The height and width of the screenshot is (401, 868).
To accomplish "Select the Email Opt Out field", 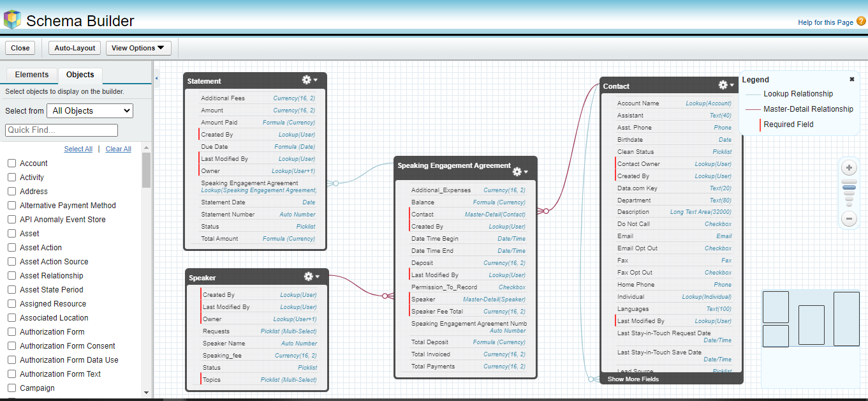I will [674, 248].
